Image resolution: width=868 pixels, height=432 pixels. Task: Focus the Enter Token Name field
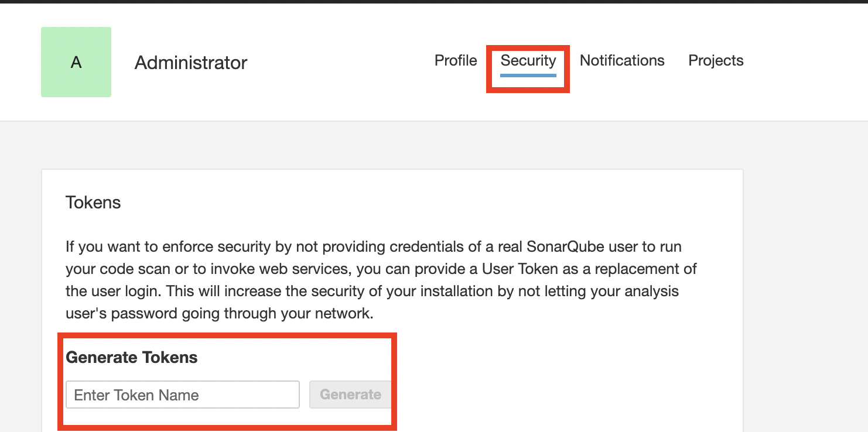(183, 395)
